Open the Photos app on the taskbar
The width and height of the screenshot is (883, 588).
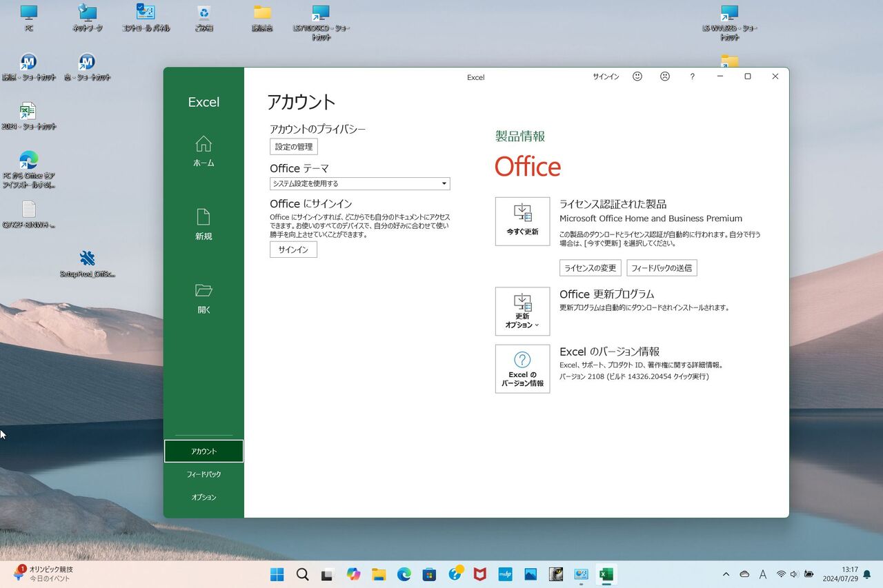click(x=530, y=574)
